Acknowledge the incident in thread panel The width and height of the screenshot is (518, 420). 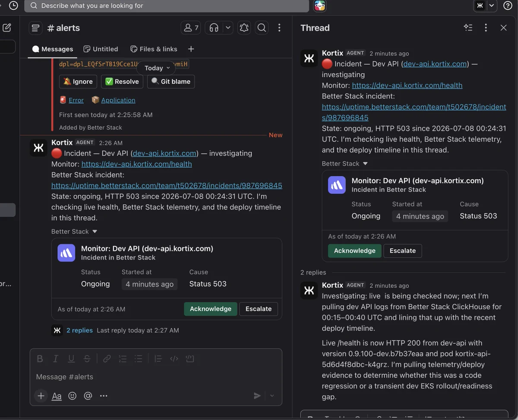(355, 251)
